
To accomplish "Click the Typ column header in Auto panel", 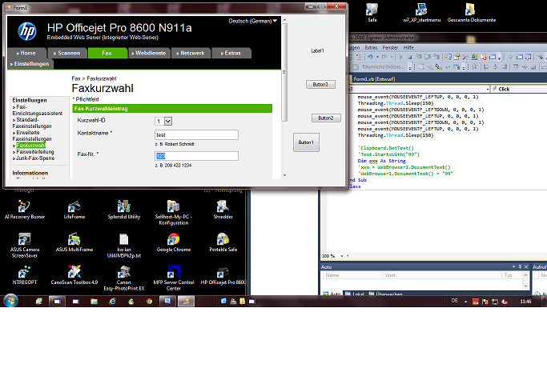I will click(x=512, y=275).
